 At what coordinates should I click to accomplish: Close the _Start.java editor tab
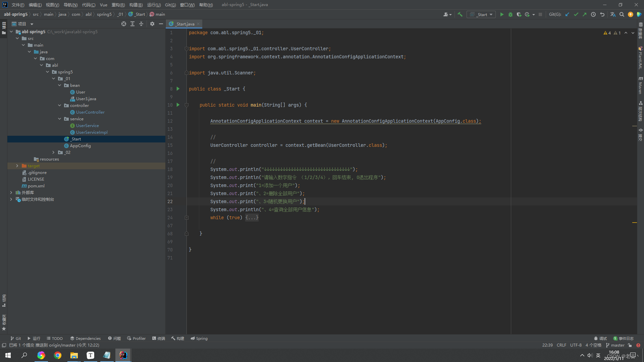(x=199, y=24)
